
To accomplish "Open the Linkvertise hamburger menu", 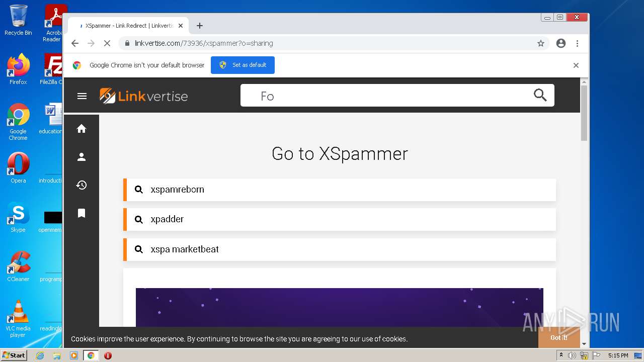I will (82, 96).
